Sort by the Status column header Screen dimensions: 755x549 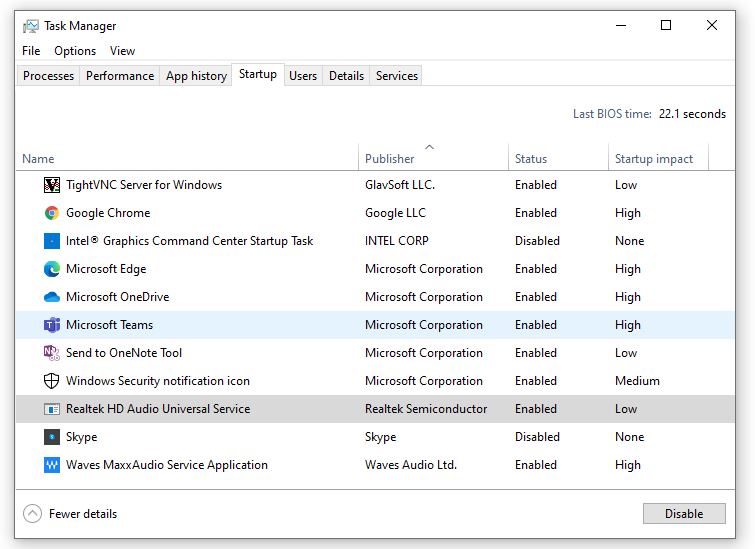(559, 158)
